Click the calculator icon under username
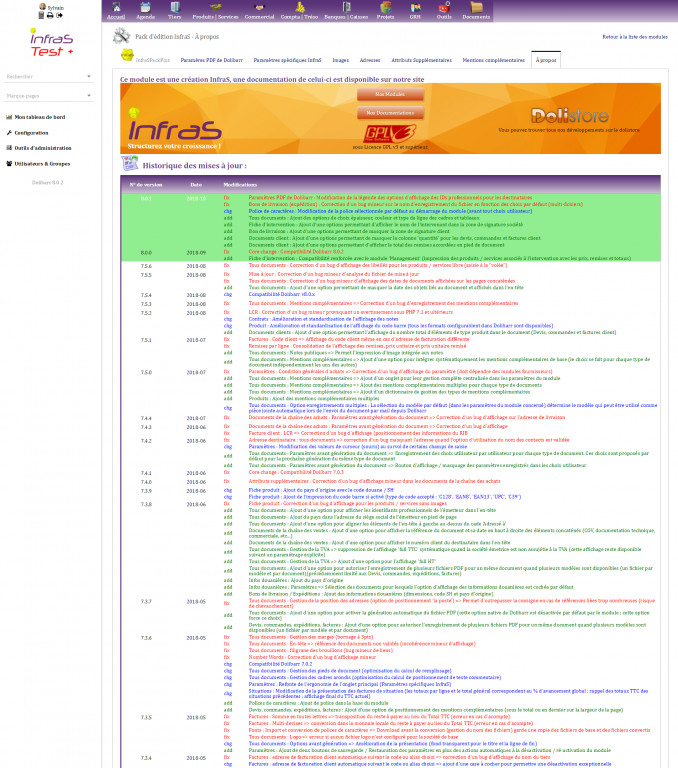The width and height of the screenshot is (678, 768). point(41,15)
